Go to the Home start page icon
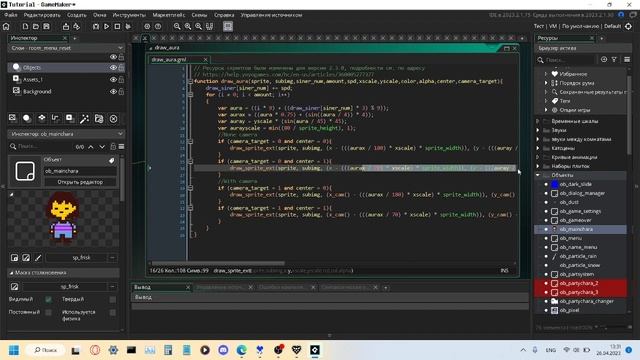Image resolution: width=640 pixels, height=360 pixels. [6, 27]
